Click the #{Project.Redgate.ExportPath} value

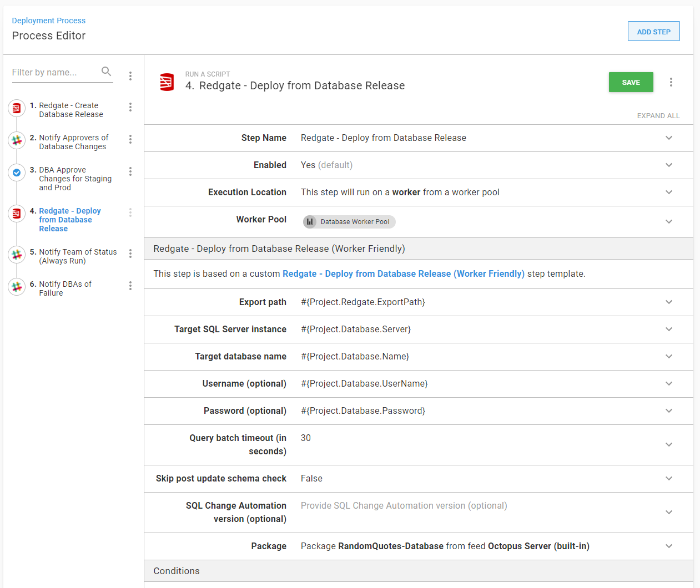pyautogui.click(x=363, y=302)
